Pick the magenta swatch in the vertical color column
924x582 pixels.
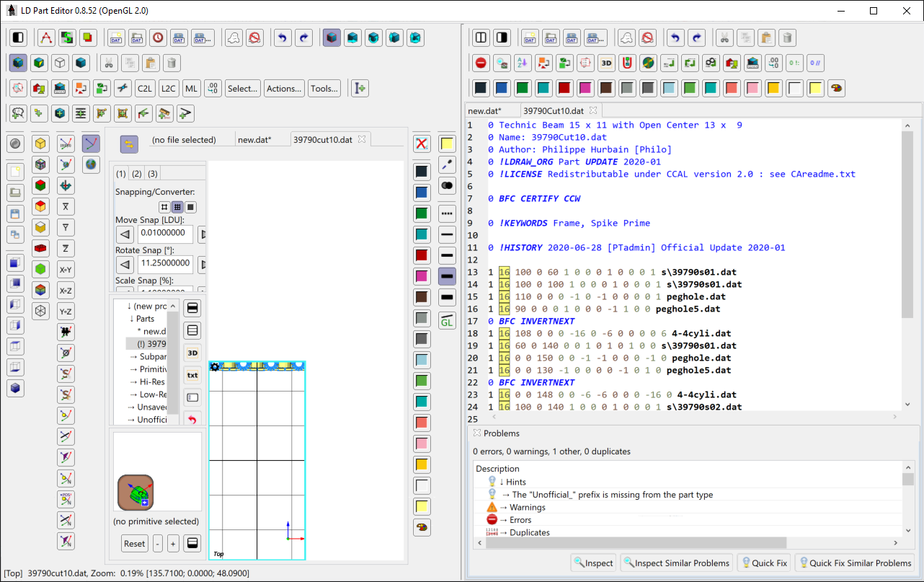point(422,276)
